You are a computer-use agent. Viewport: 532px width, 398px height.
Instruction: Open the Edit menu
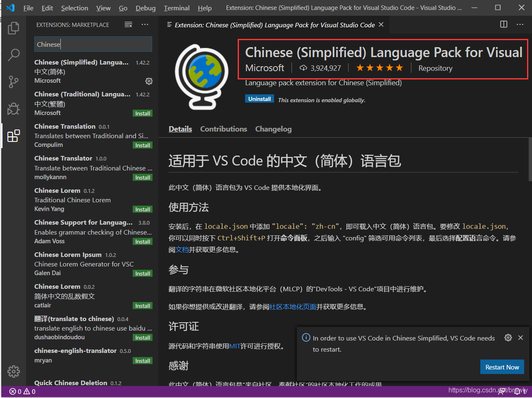click(47, 8)
